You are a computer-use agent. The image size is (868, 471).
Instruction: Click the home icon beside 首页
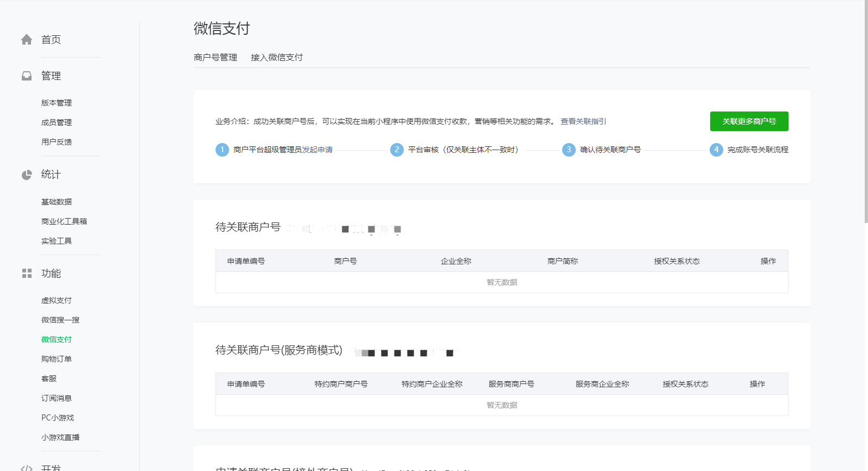coord(27,40)
